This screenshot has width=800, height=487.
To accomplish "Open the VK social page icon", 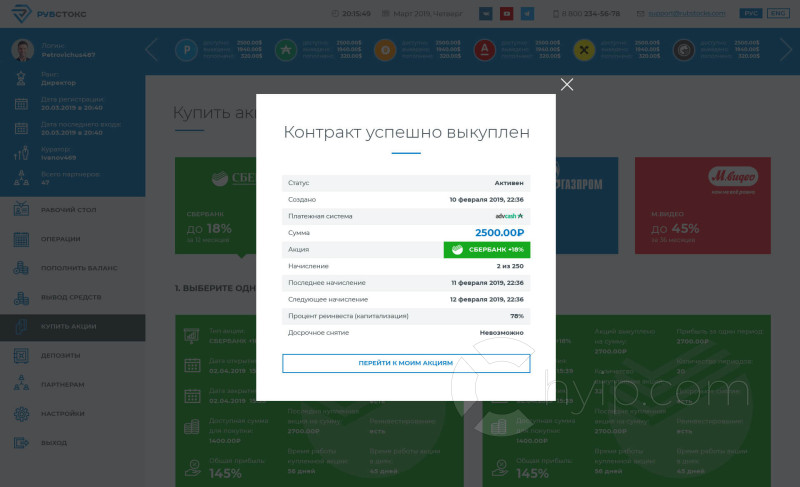I will click(486, 14).
